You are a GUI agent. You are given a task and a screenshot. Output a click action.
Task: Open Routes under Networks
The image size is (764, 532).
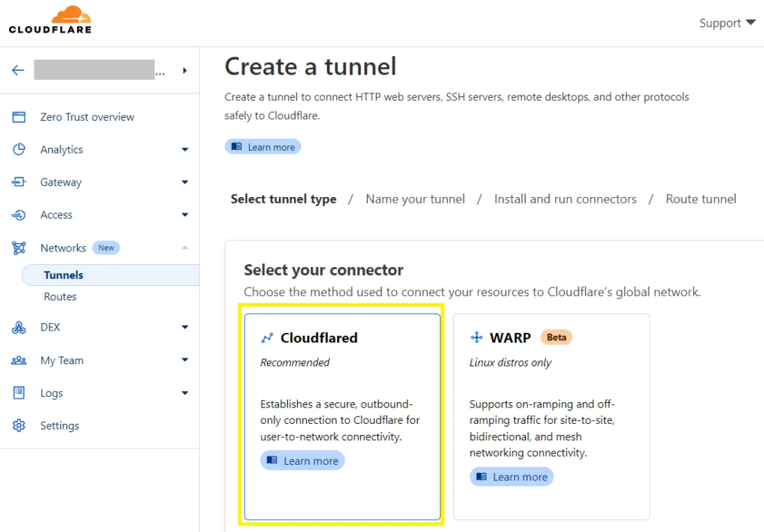click(x=60, y=297)
